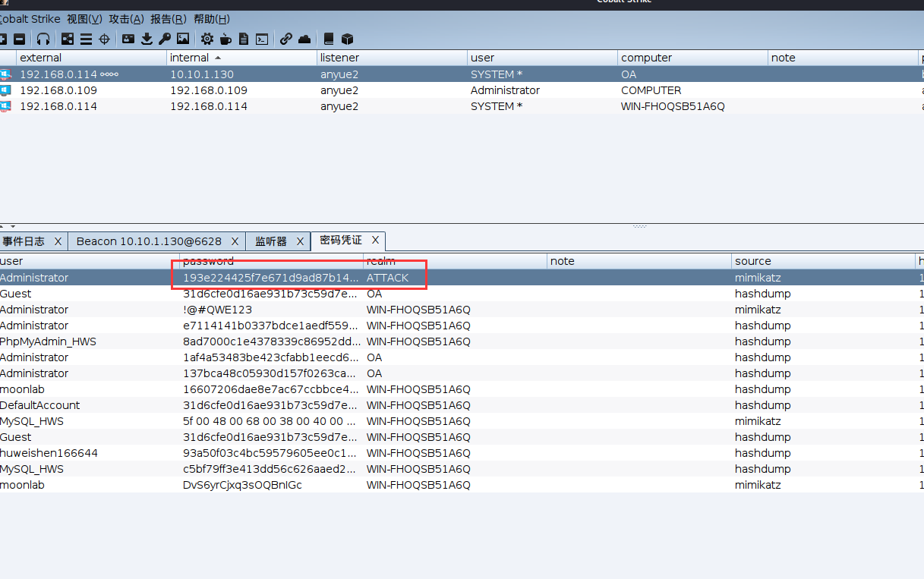Select the PhpMyAdmin_HWS credential row

tap(462, 341)
